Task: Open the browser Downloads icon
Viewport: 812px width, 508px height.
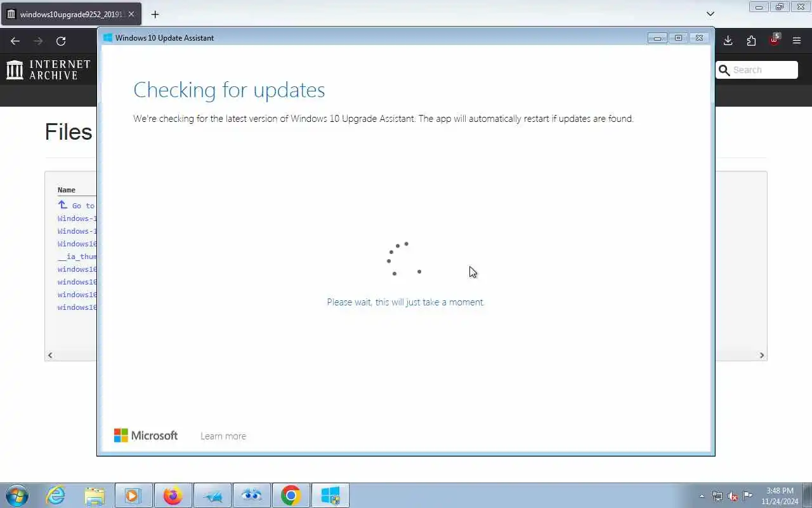Action: click(728, 41)
